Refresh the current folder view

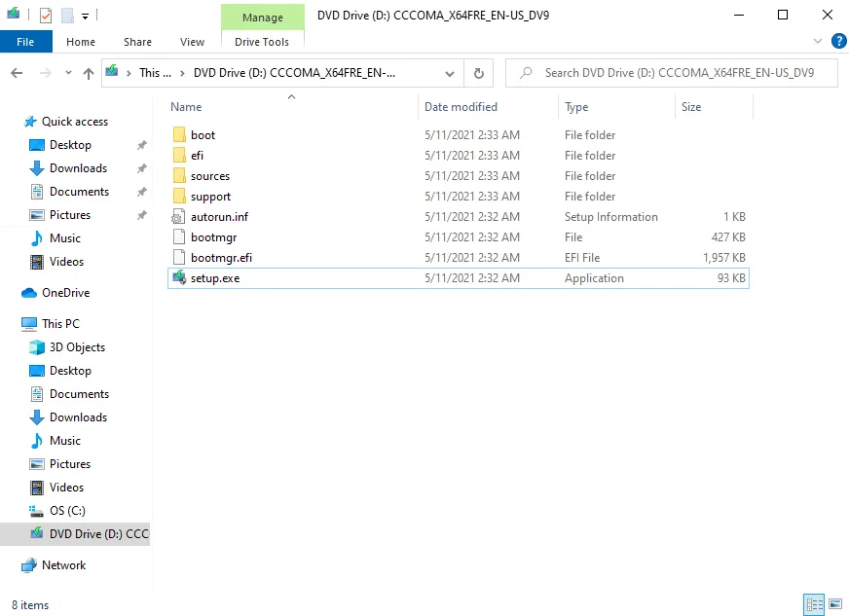(479, 73)
